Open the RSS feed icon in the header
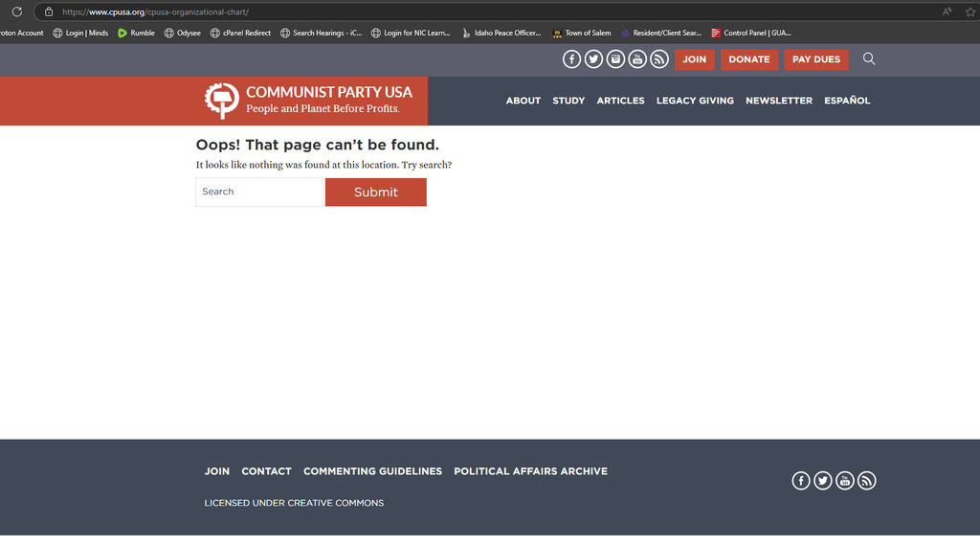The width and height of the screenshot is (980, 546). (x=658, y=58)
